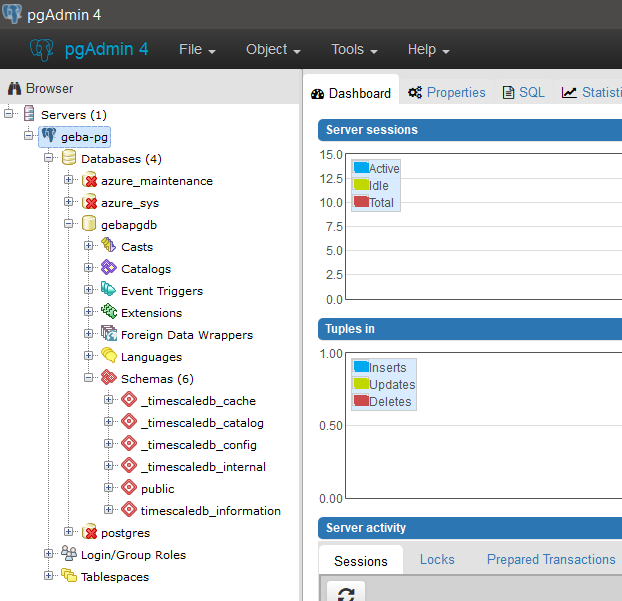Expand the public schema node
This screenshot has height=601, width=622.
point(109,488)
